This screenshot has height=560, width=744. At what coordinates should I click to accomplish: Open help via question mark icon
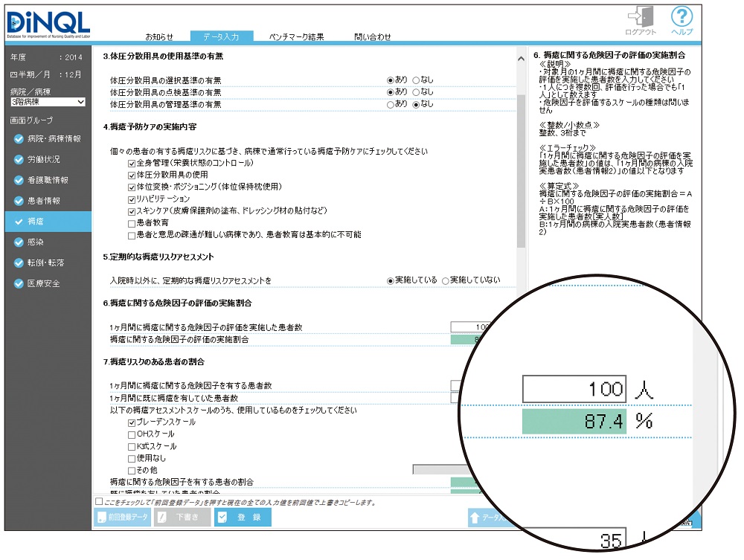click(682, 16)
